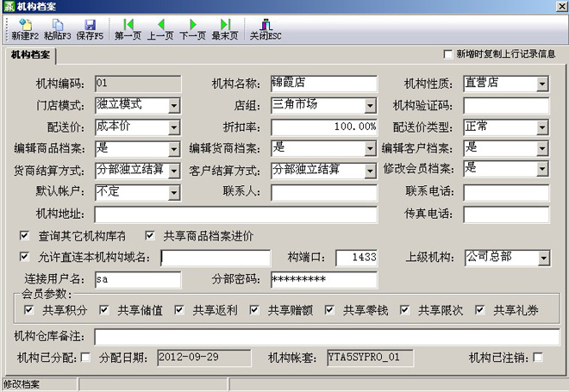
Task: Open the 编辑商品档案 dropdown
Action: click(x=174, y=149)
